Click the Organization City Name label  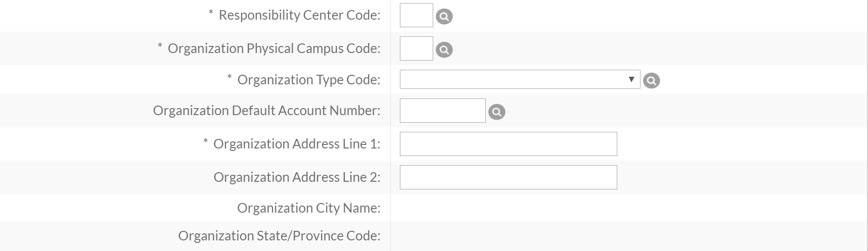click(309, 208)
